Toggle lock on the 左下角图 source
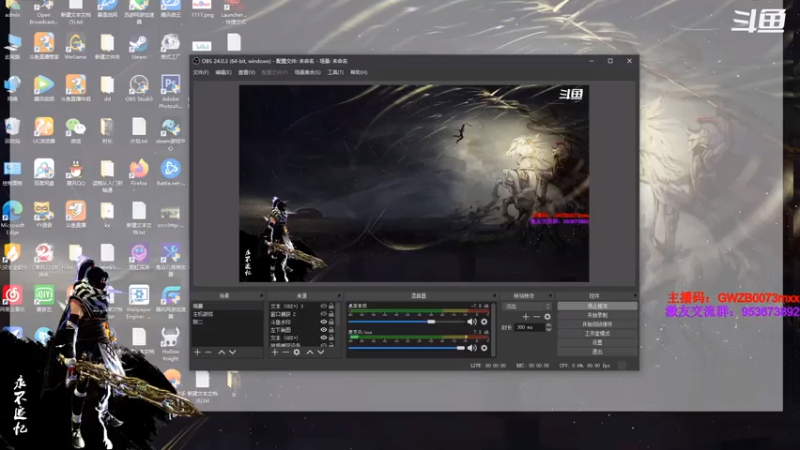The width and height of the screenshot is (800, 450). point(331,330)
